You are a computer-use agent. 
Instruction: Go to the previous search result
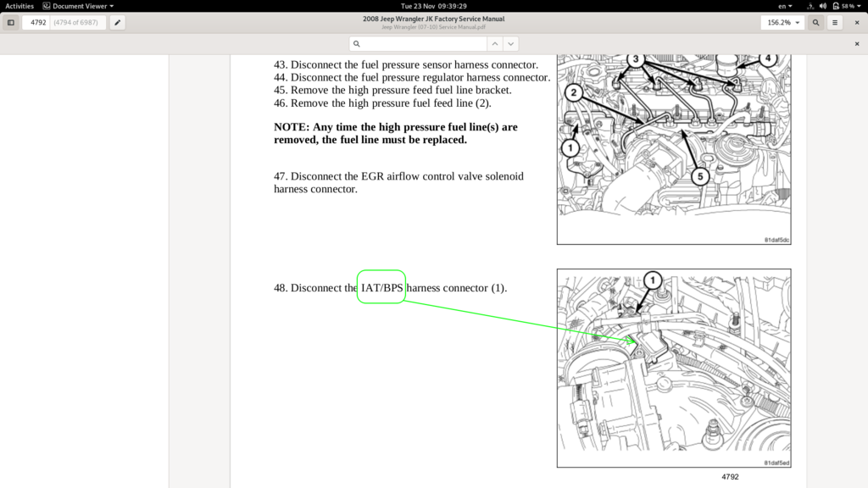(x=495, y=44)
